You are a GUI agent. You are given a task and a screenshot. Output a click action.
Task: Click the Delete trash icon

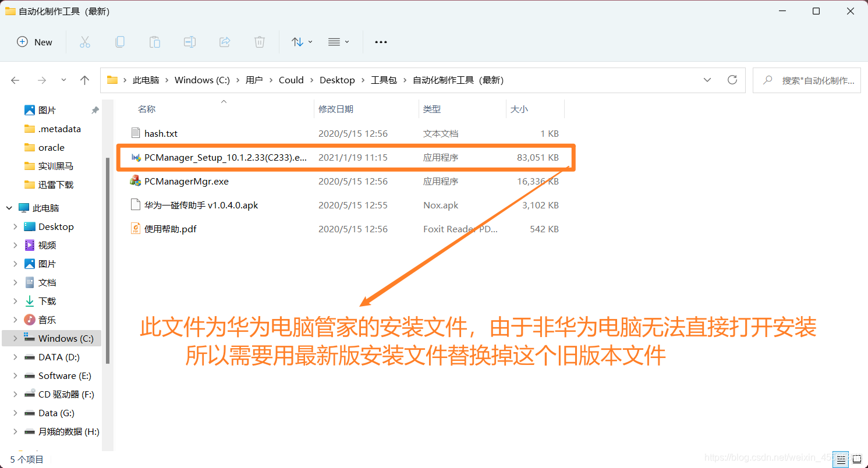tap(260, 42)
